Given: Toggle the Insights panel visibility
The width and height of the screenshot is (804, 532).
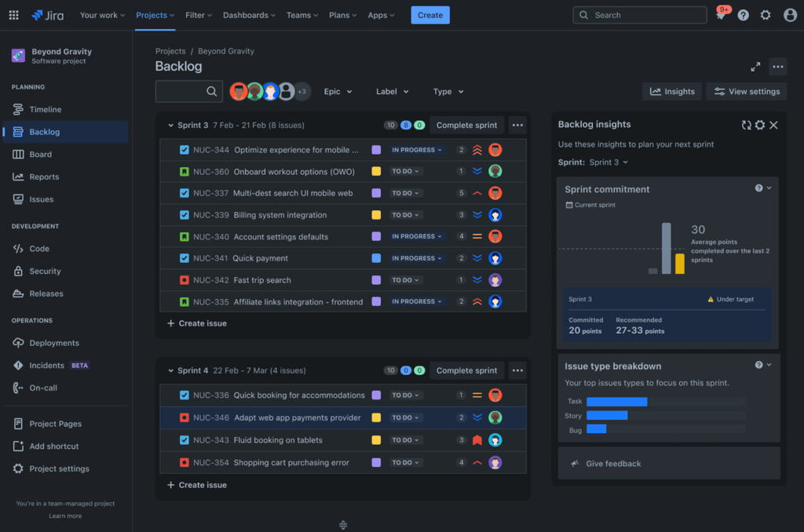Looking at the screenshot, I should 672,91.
